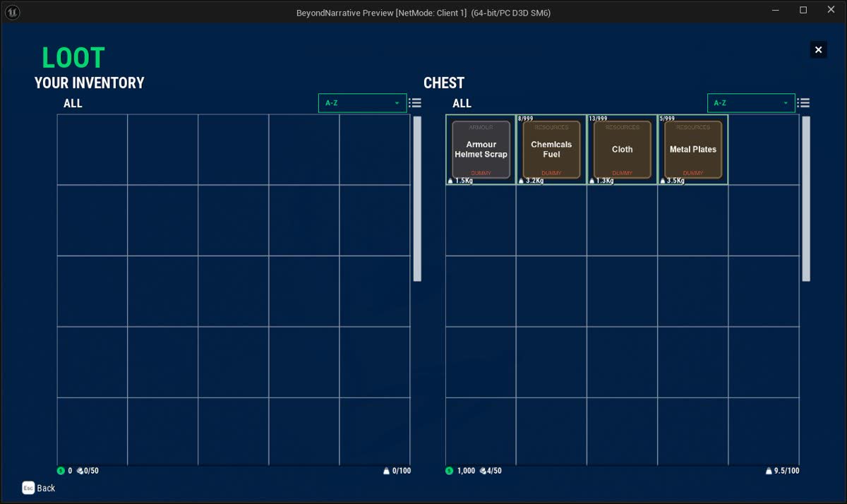The width and height of the screenshot is (847, 504).
Task: Maximize the BeyondNarrative Preview window
Action: pyautogui.click(x=803, y=10)
